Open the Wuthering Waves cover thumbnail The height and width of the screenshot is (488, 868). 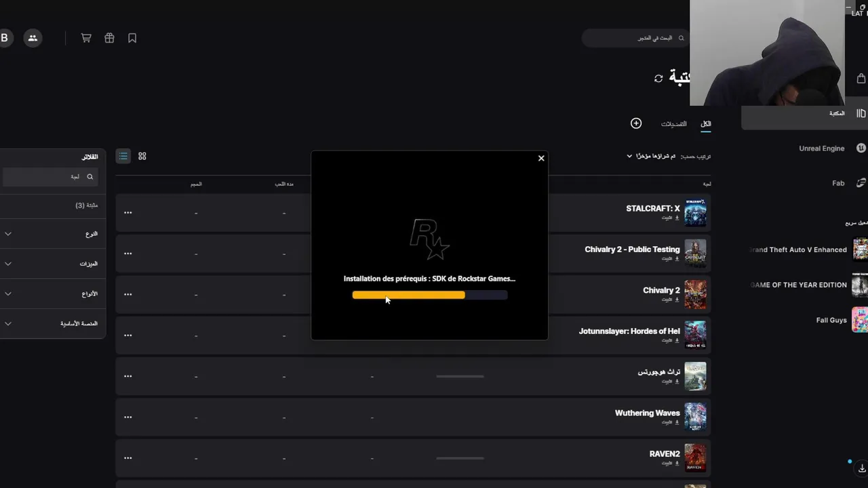(x=695, y=417)
